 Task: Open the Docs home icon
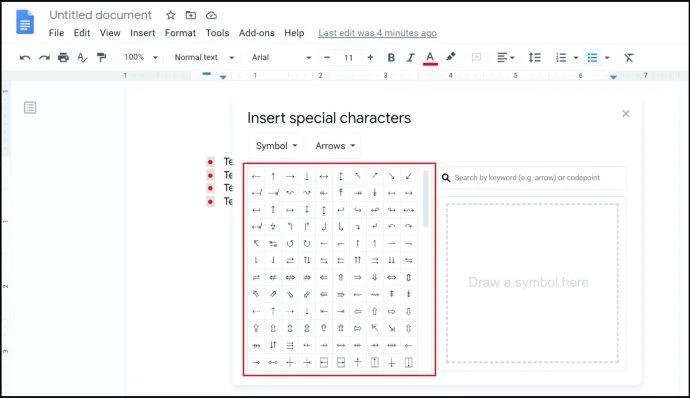(25, 22)
